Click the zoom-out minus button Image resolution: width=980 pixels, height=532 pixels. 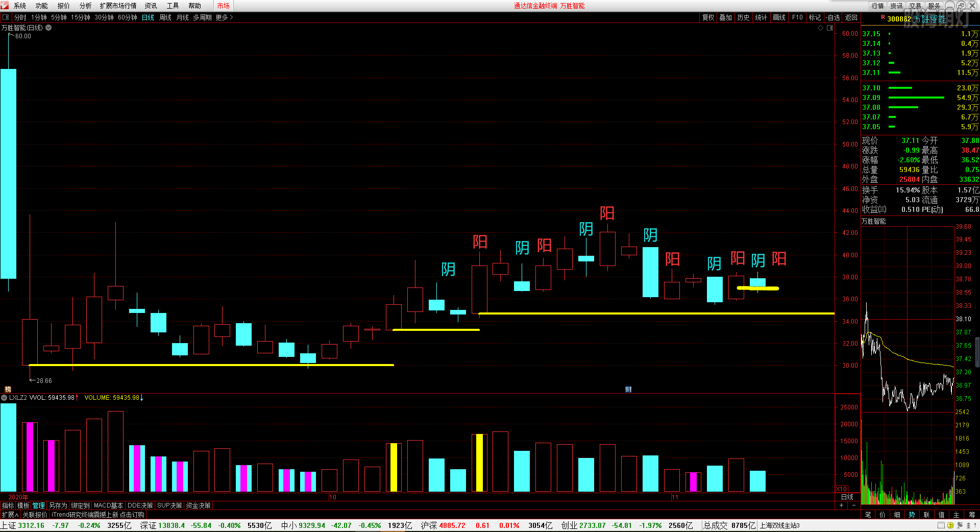pos(854,505)
